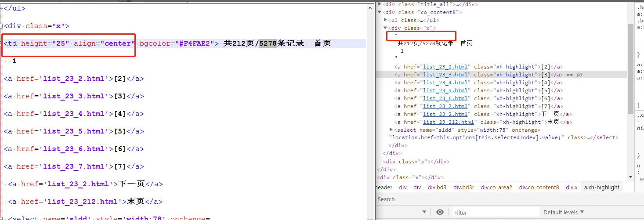Collapse the div class="co_content8" node

[x=380, y=12]
